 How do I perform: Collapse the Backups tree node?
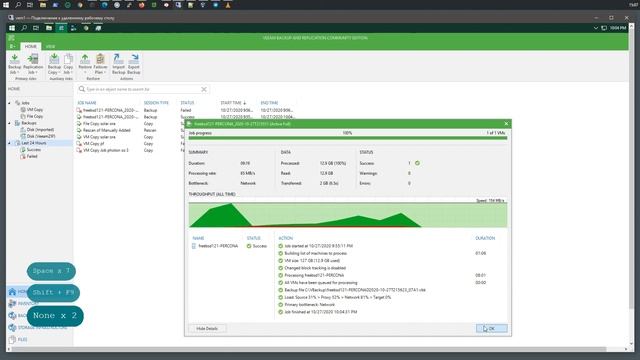pyautogui.click(x=10, y=123)
